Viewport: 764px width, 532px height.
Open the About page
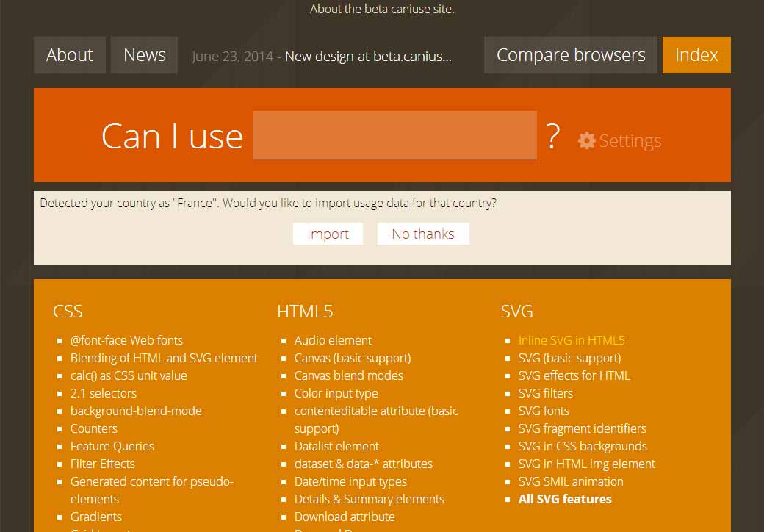pos(70,55)
